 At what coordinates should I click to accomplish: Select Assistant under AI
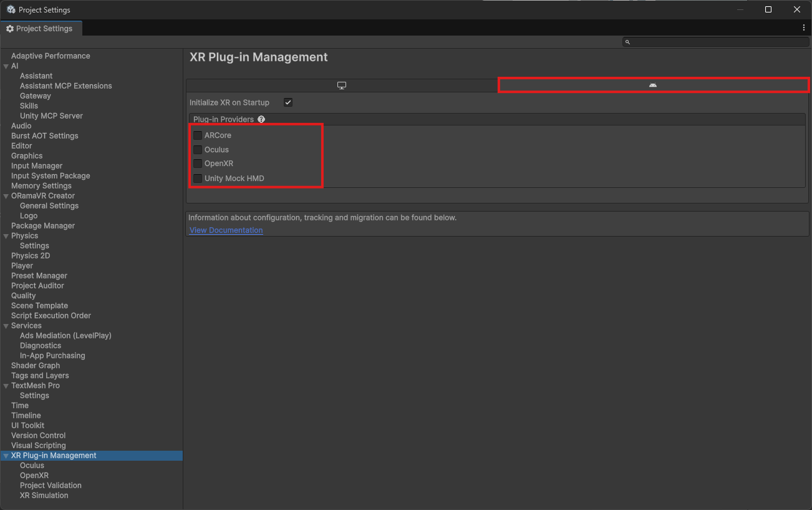[x=36, y=76]
